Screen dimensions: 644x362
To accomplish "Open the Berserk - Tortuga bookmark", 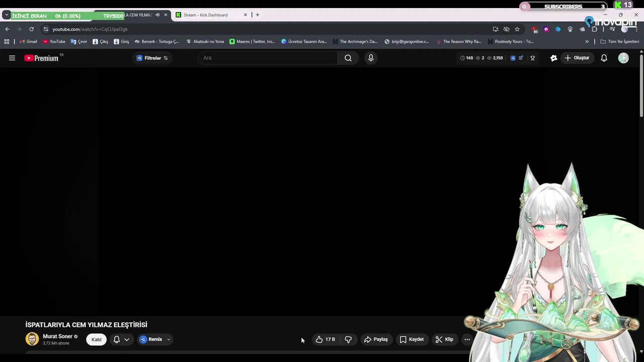I will (x=157, y=42).
